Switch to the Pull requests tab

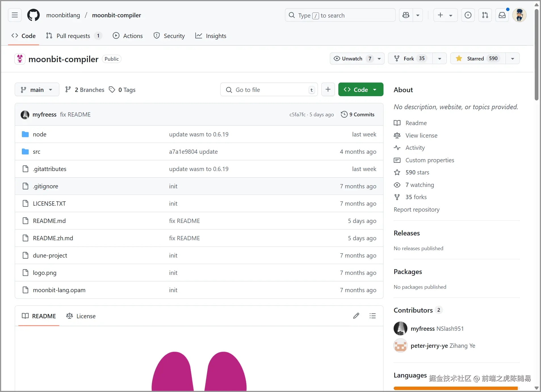coord(74,36)
